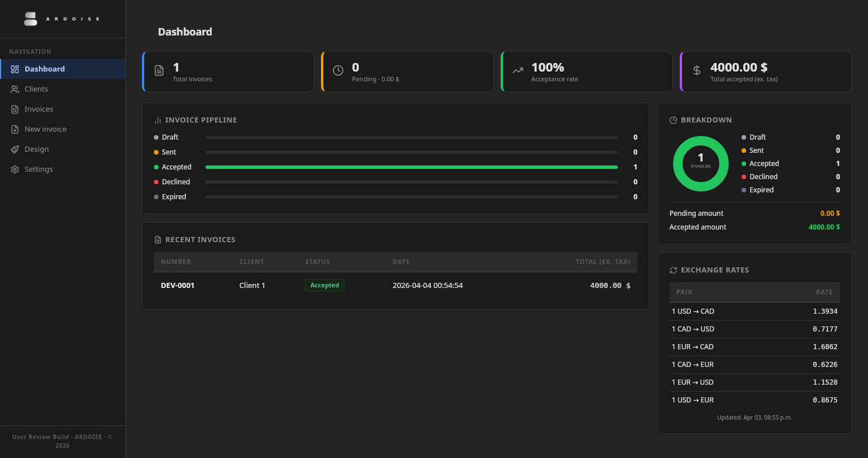Open the Dashboard navigation item

(62, 69)
